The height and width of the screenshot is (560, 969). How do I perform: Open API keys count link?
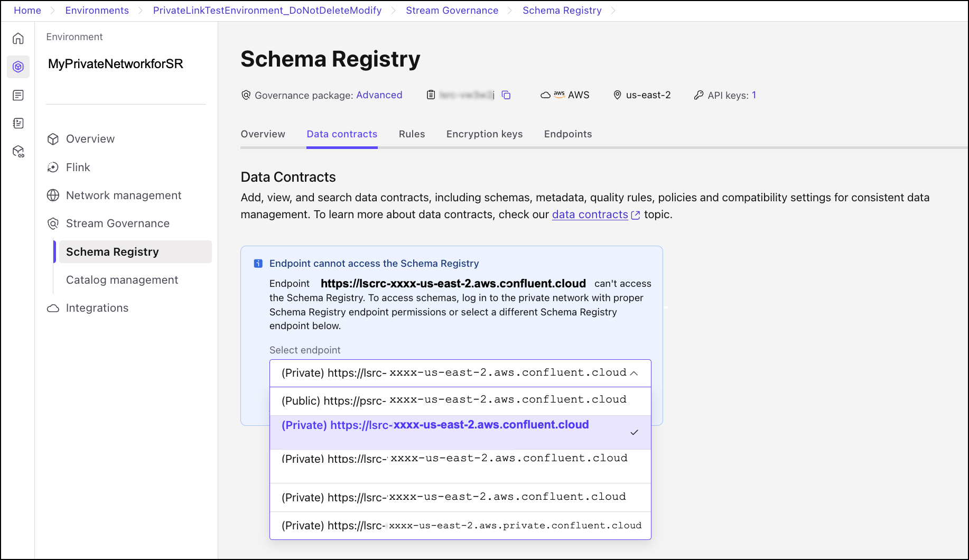point(754,95)
